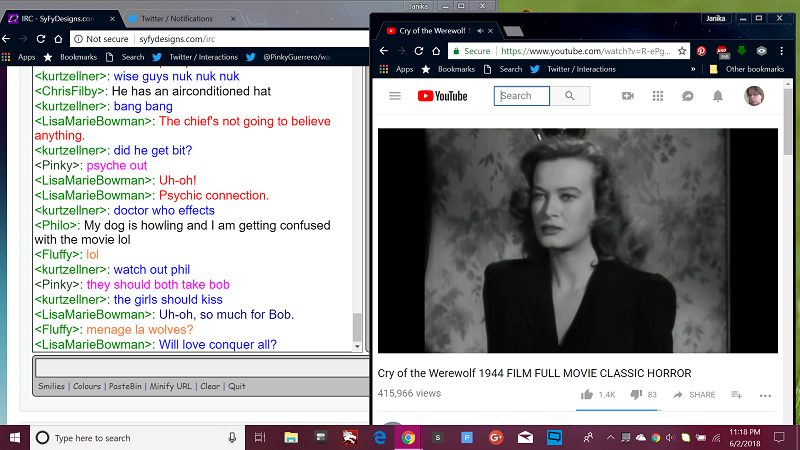Click the IRC chat message input box
Image resolution: width=800 pixels, height=450 pixels.
point(202,368)
